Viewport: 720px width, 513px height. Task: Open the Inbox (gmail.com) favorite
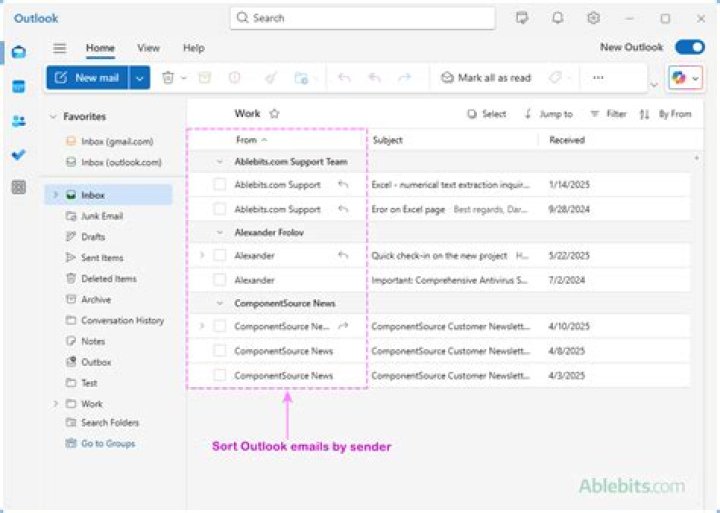pos(110,141)
